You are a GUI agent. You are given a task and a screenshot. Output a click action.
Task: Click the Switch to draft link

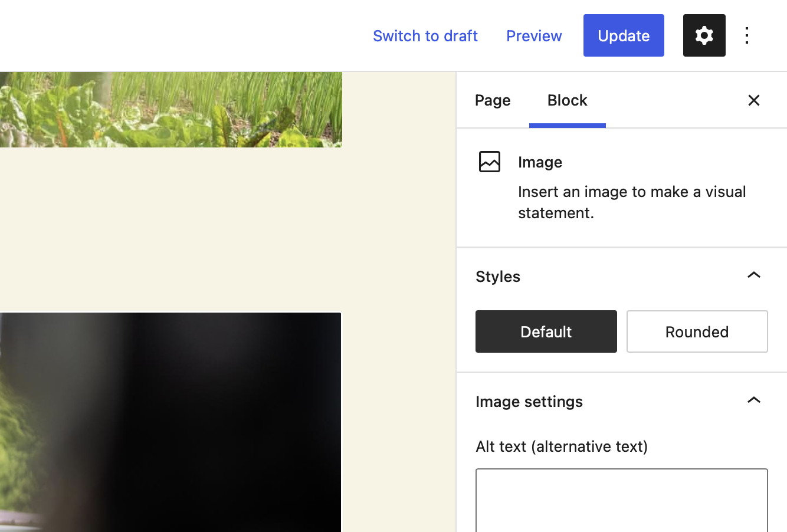(x=425, y=36)
